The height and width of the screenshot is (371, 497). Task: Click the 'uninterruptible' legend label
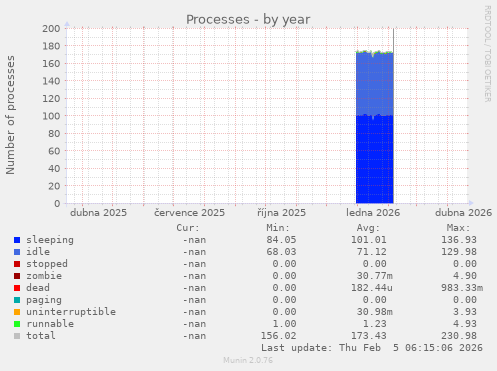(x=71, y=312)
